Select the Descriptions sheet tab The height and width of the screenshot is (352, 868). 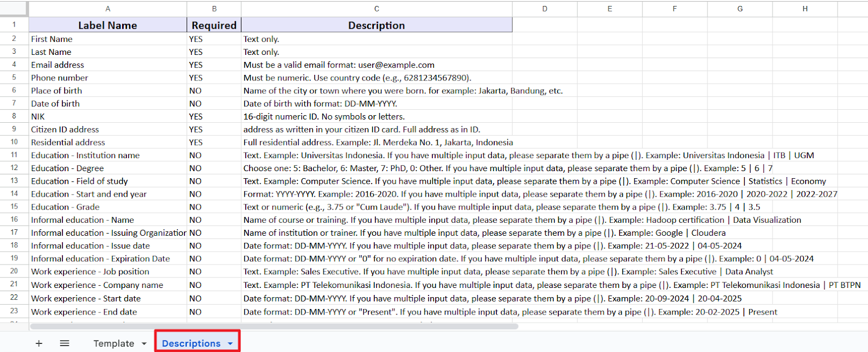(x=191, y=343)
